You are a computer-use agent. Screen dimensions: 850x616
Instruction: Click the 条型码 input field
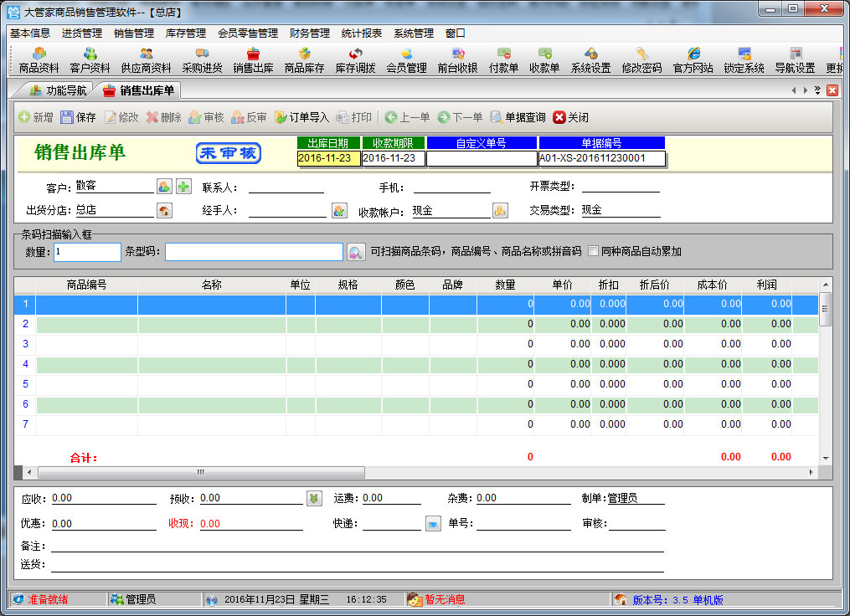point(254,252)
